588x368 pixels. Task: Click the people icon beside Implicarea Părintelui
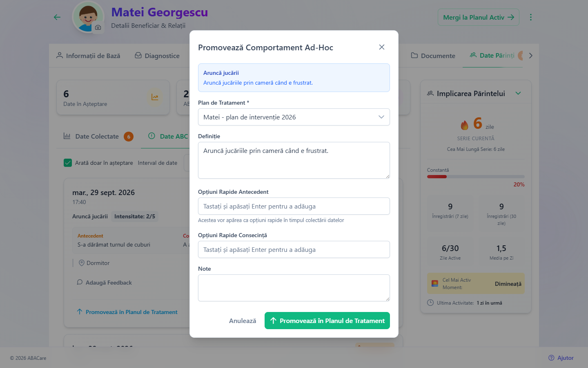coord(430,93)
